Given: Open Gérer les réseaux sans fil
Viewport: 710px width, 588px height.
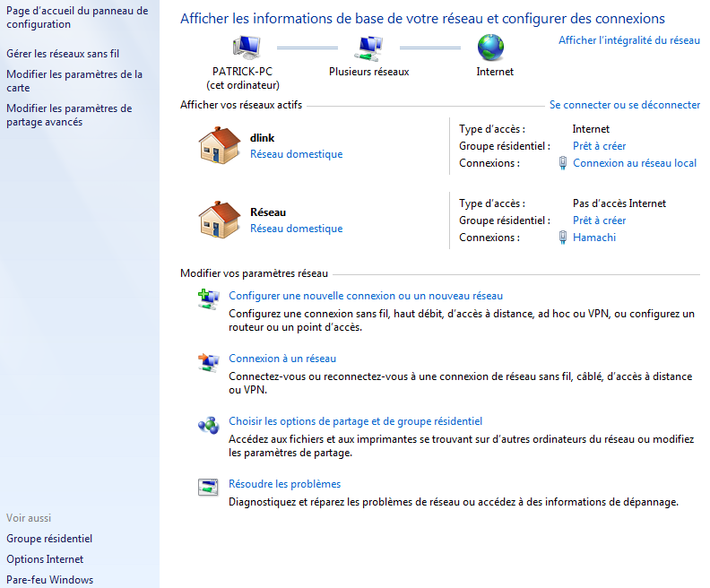Looking at the screenshot, I should (63, 54).
